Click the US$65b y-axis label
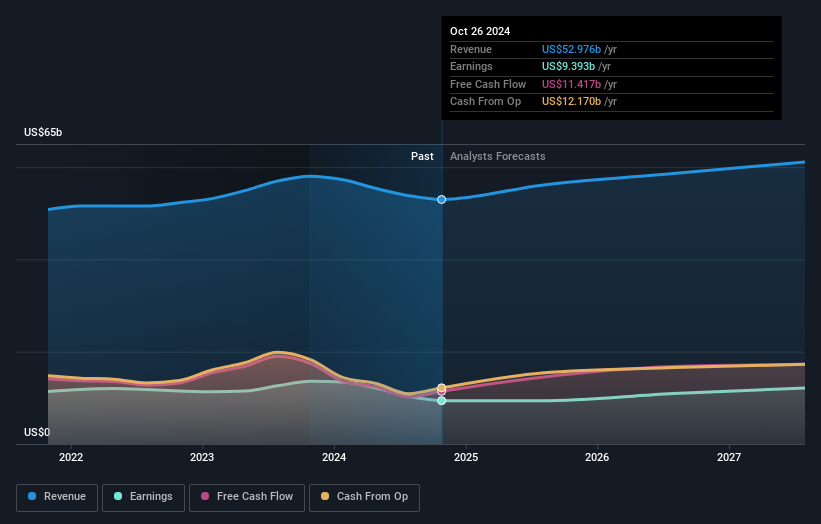This screenshot has height=524, width=821. click(43, 132)
